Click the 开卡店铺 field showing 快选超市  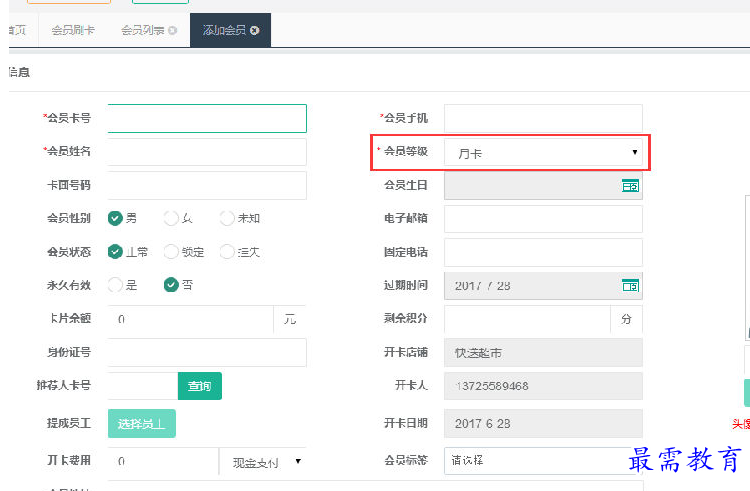pyautogui.click(x=543, y=352)
